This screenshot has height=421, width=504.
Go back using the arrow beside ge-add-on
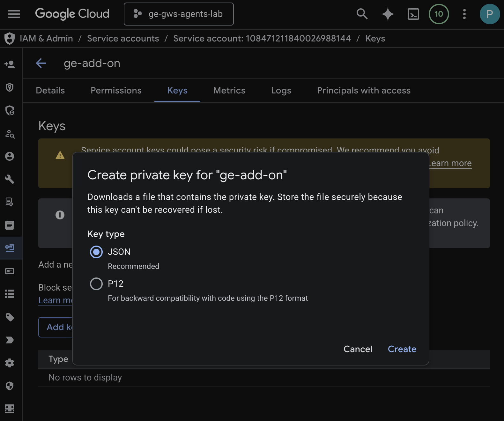click(41, 63)
